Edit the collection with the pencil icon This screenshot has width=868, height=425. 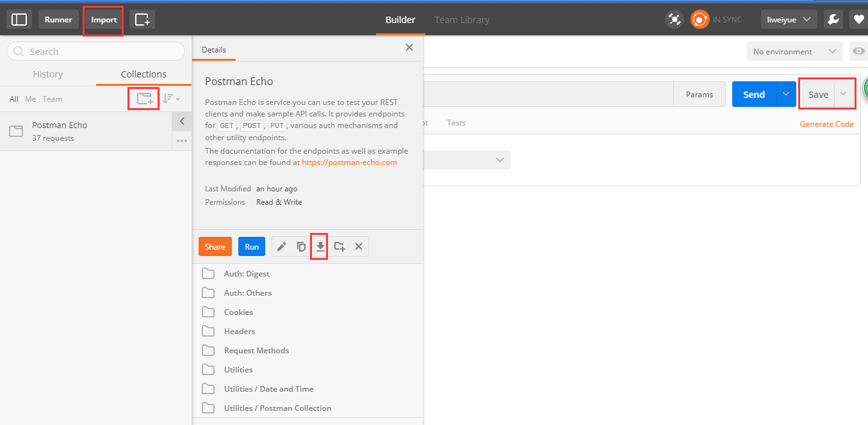pos(281,246)
